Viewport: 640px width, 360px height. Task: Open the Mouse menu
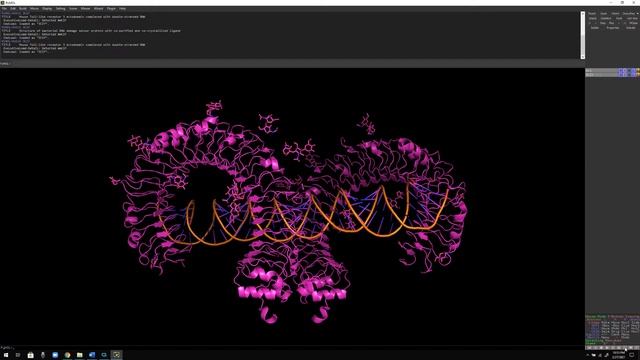coord(85,9)
